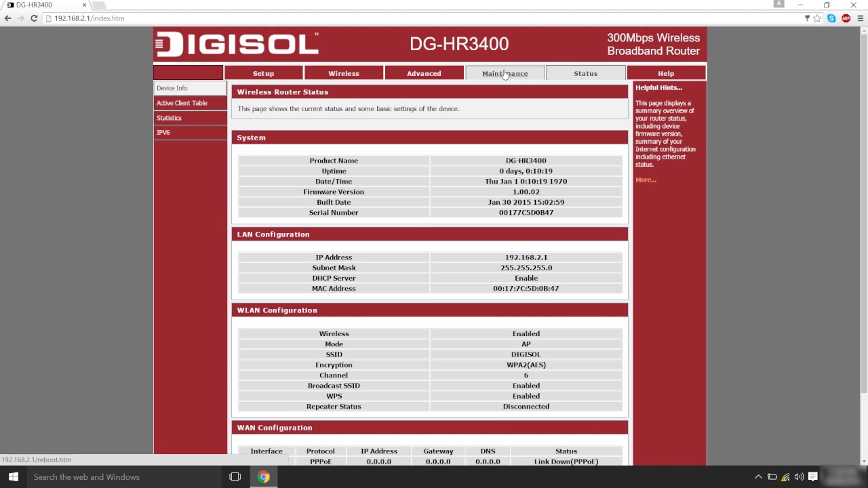Click the Chrome taskbar icon
The width and height of the screenshot is (868, 488).
click(264, 477)
